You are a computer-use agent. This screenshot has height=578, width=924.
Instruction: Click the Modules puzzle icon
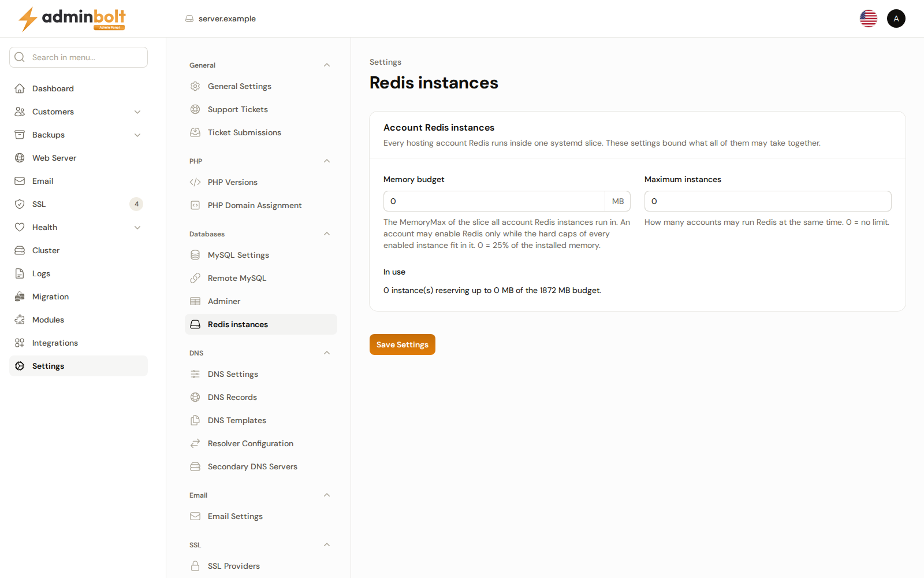[20, 320]
